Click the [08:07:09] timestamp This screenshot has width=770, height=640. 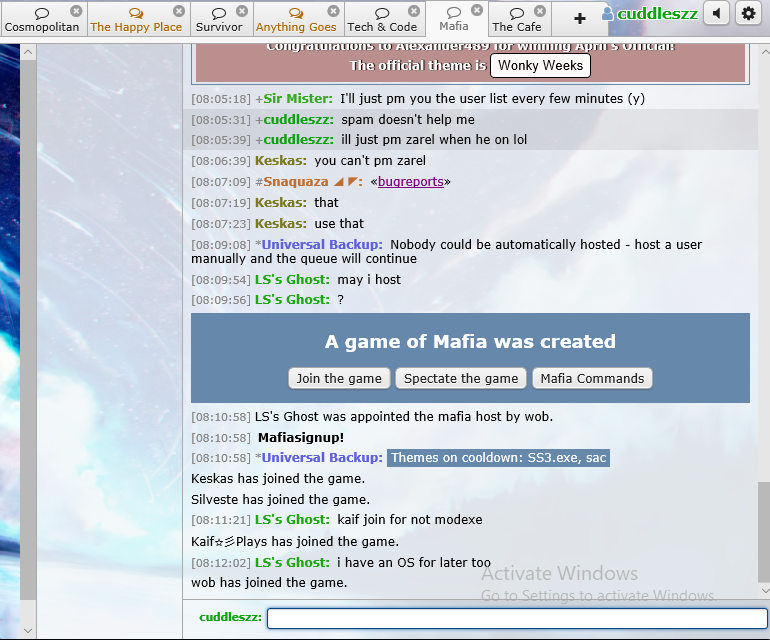click(221, 182)
